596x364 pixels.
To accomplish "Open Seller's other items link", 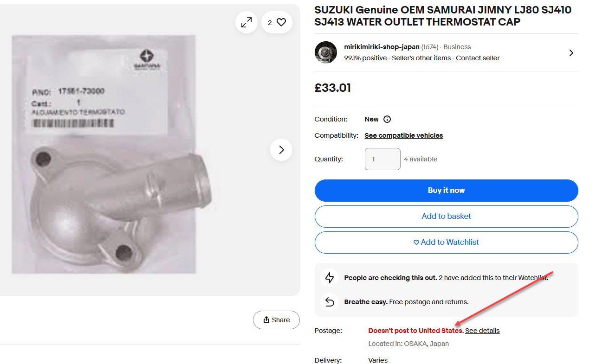I will click(x=421, y=58).
